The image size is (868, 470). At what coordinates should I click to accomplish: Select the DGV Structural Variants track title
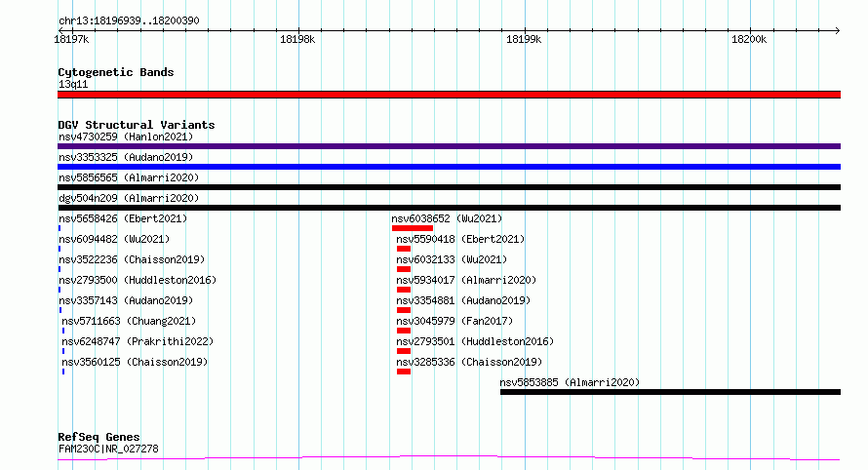[x=137, y=125]
